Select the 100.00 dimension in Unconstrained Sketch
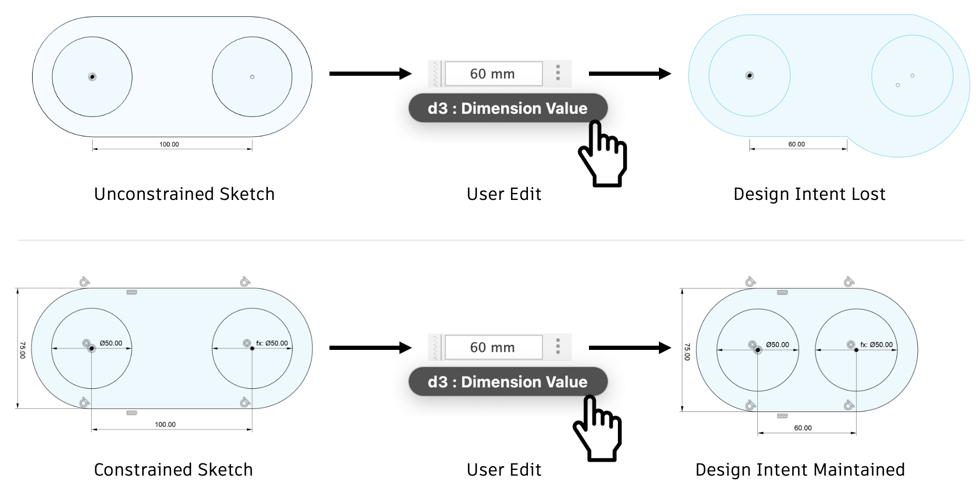The image size is (980, 493). tap(169, 144)
